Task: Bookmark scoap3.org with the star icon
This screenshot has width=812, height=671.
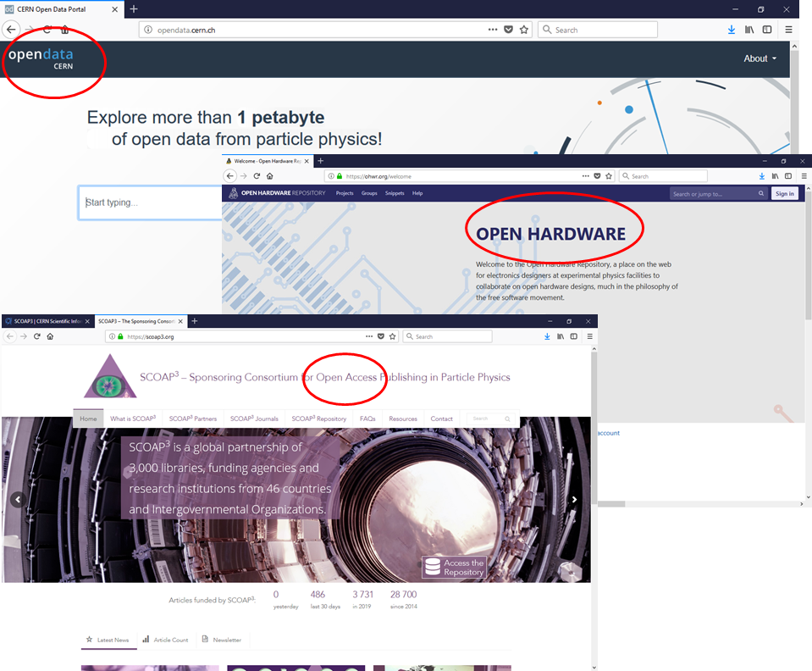Action: (x=393, y=336)
